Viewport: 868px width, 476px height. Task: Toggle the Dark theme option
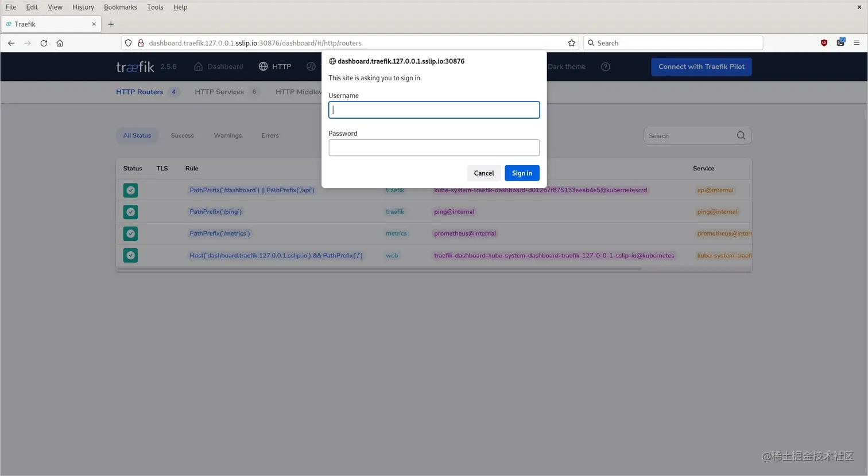tap(566, 67)
